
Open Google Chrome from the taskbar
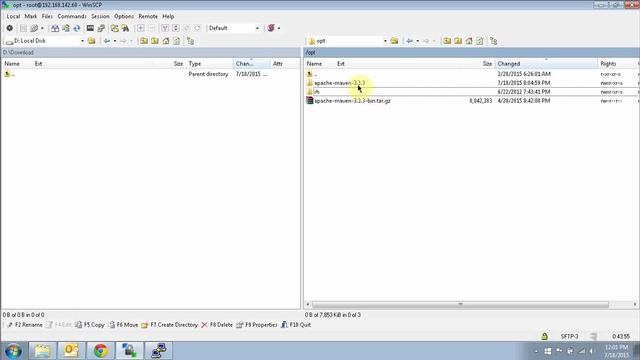(x=100, y=351)
